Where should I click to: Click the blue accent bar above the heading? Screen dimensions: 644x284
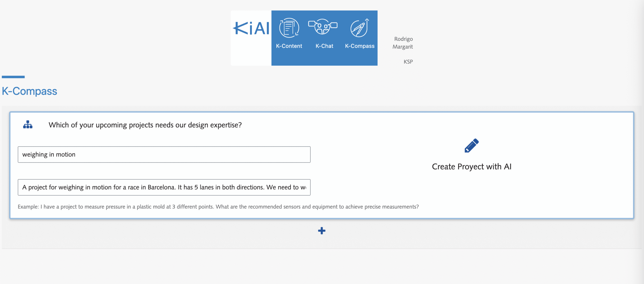point(13,77)
